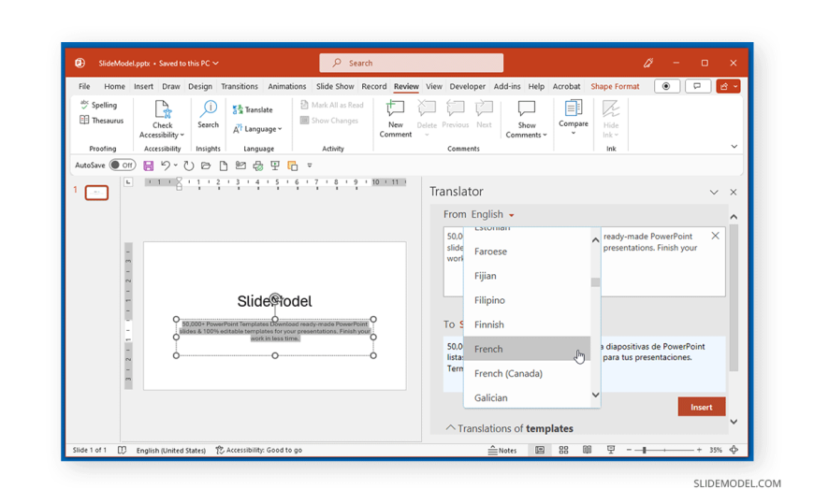Click the New blank document icon
Image resolution: width=814 pixels, height=504 pixels.
coord(224,166)
